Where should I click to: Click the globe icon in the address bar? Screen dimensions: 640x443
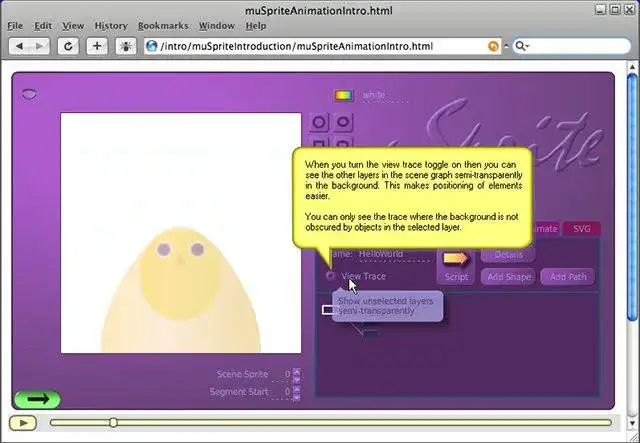[x=152, y=46]
